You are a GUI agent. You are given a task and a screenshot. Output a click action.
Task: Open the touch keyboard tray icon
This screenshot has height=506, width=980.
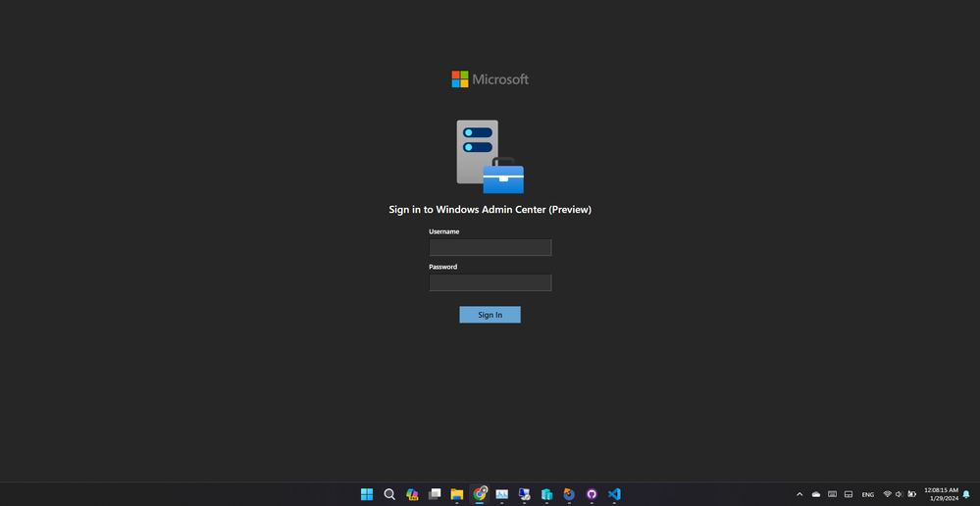832,494
